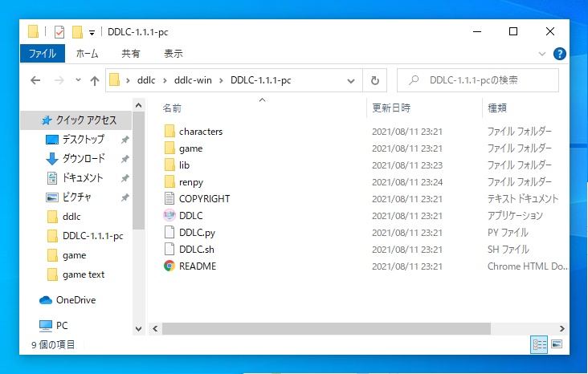Open the Help question mark icon
The width and height of the screenshot is (588, 374).
point(560,54)
